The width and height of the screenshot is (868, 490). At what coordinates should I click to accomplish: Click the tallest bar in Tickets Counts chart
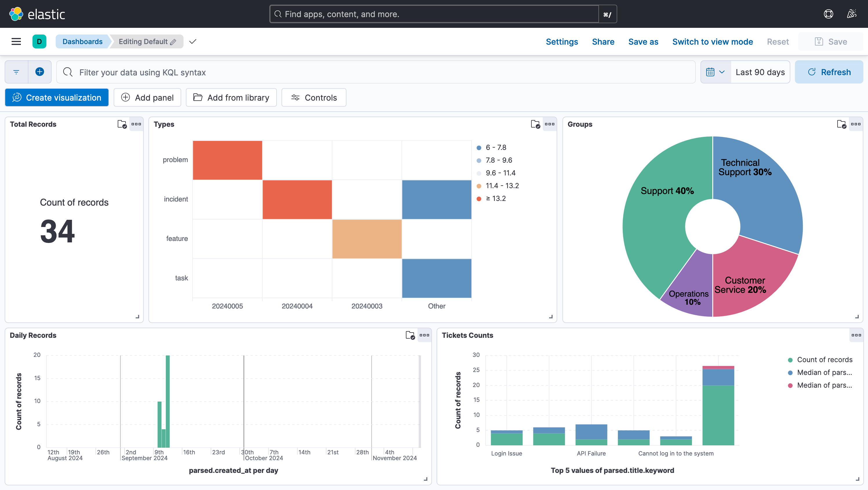tap(718, 406)
